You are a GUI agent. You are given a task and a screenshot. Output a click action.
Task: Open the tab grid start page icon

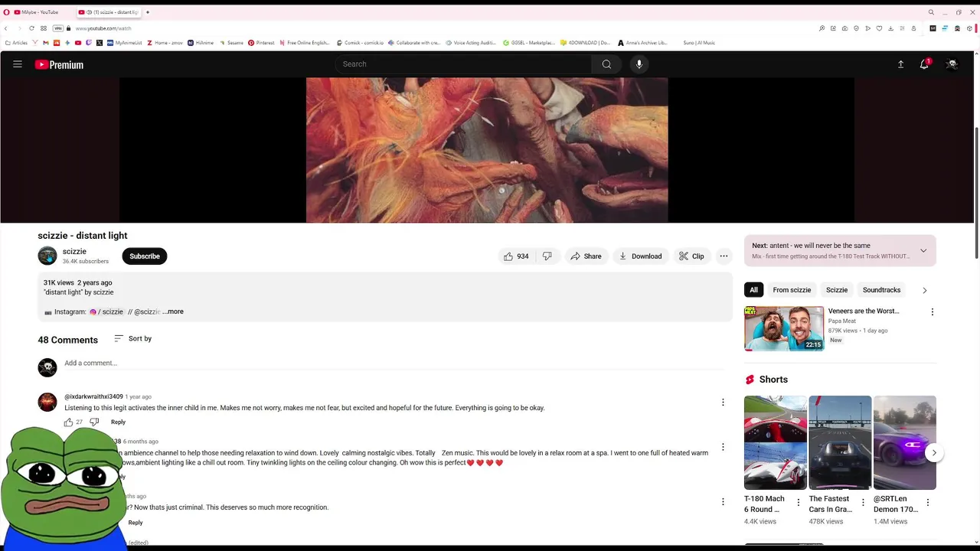point(44,28)
